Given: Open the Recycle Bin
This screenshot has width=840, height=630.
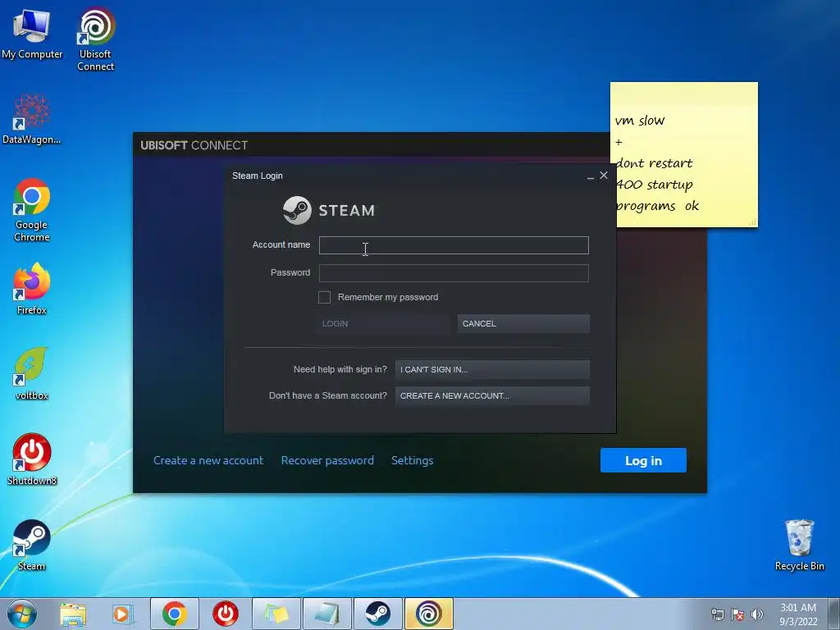Looking at the screenshot, I should [799, 545].
